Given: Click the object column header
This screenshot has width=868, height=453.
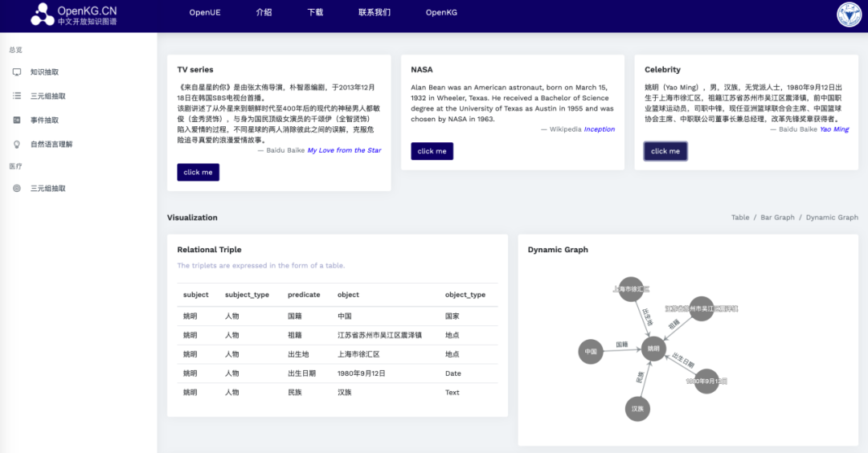Looking at the screenshot, I should point(348,295).
